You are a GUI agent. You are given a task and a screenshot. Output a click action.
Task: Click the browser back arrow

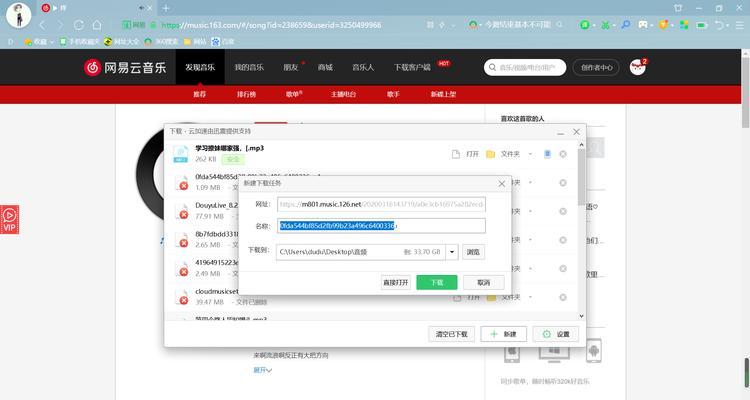[42, 25]
